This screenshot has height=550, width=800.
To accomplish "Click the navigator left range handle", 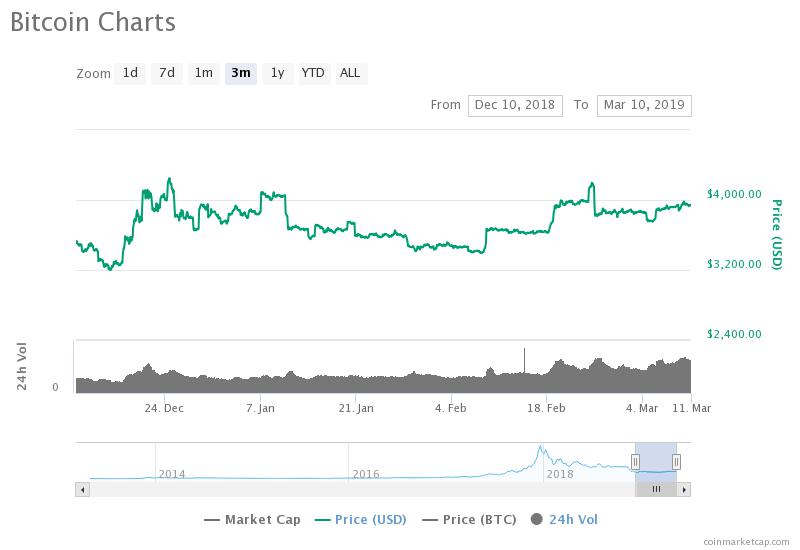I will point(635,461).
